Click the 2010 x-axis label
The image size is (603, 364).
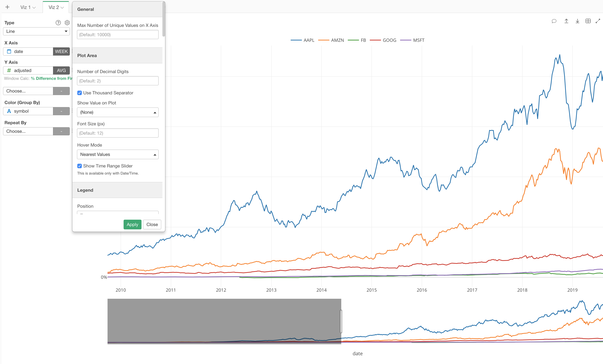[121, 290]
